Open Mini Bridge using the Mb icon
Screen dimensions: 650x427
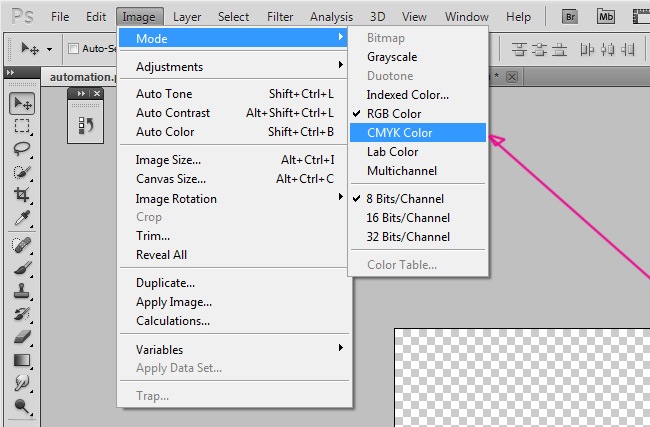click(x=605, y=16)
